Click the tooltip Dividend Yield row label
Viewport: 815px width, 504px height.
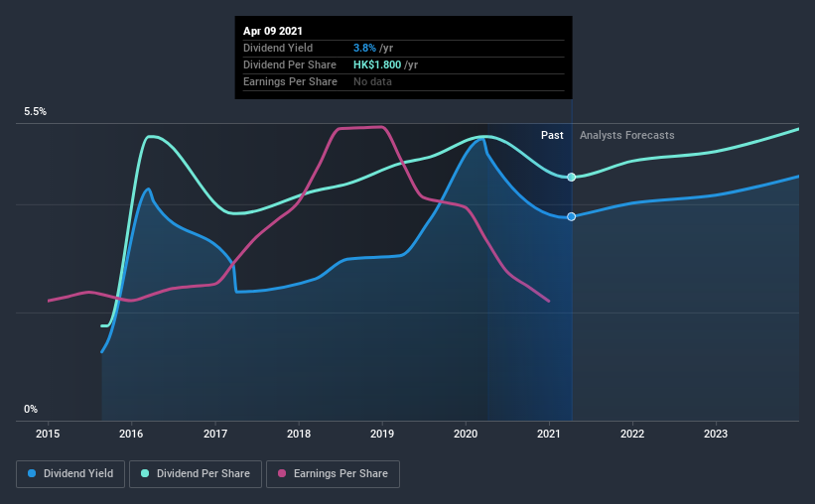tap(278, 48)
